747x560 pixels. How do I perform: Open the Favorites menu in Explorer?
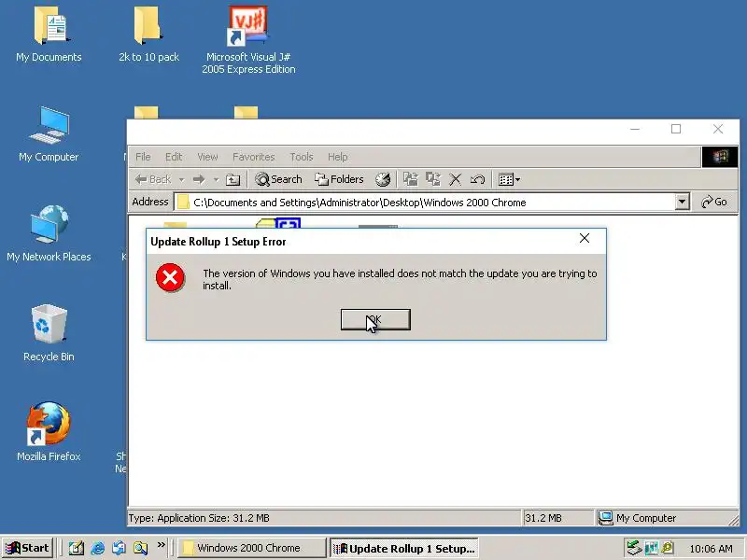pos(253,157)
